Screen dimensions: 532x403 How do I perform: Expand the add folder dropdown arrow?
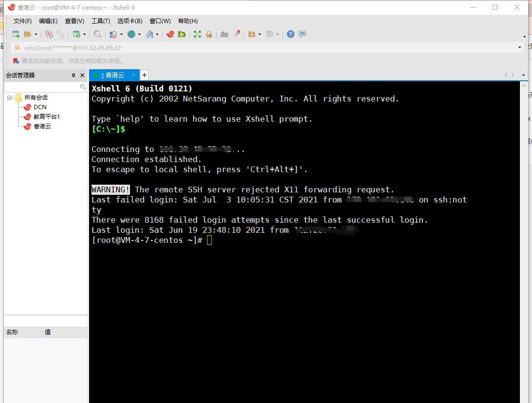(x=260, y=34)
